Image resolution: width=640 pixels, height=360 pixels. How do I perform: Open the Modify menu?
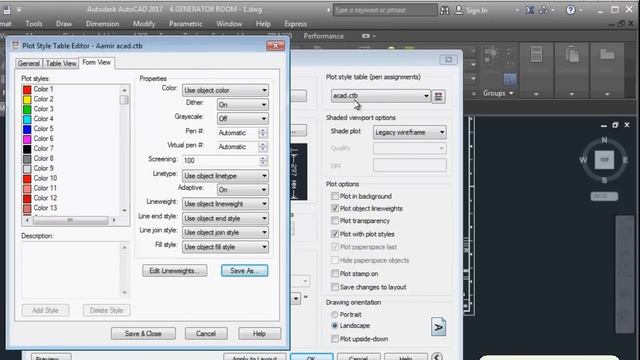point(144,24)
